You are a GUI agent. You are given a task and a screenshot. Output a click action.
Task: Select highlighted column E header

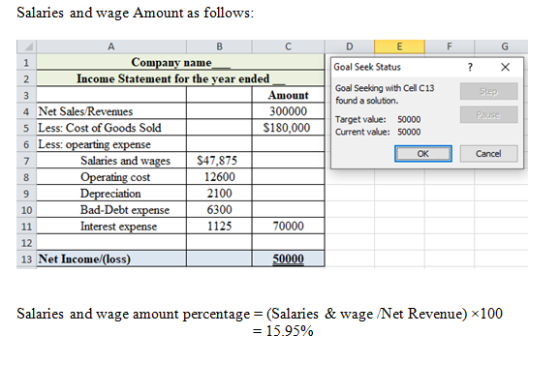[399, 47]
